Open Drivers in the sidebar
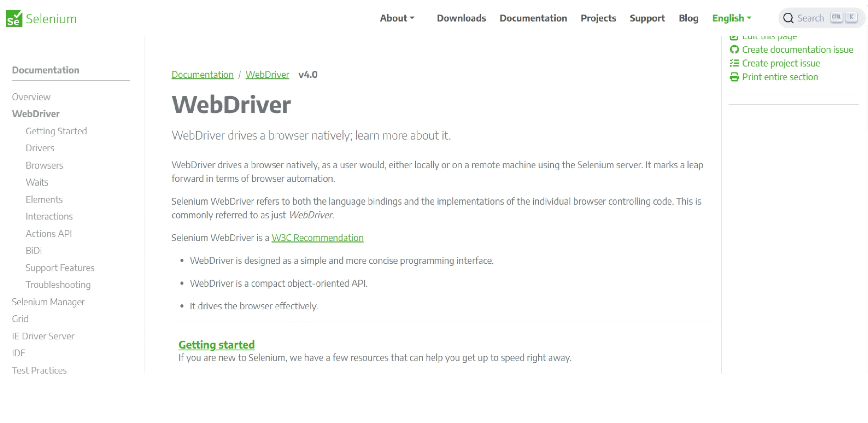This screenshot has width=868, height=423. click(x=40, y=148)
